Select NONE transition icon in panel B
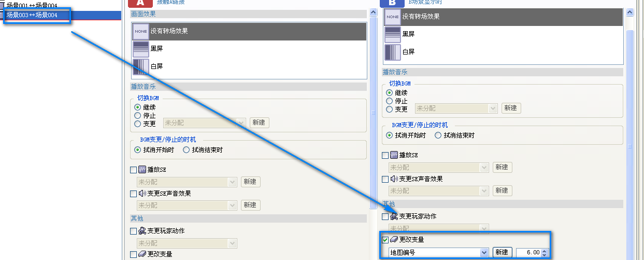The image size is (644, 260). (x=393, y=17)
